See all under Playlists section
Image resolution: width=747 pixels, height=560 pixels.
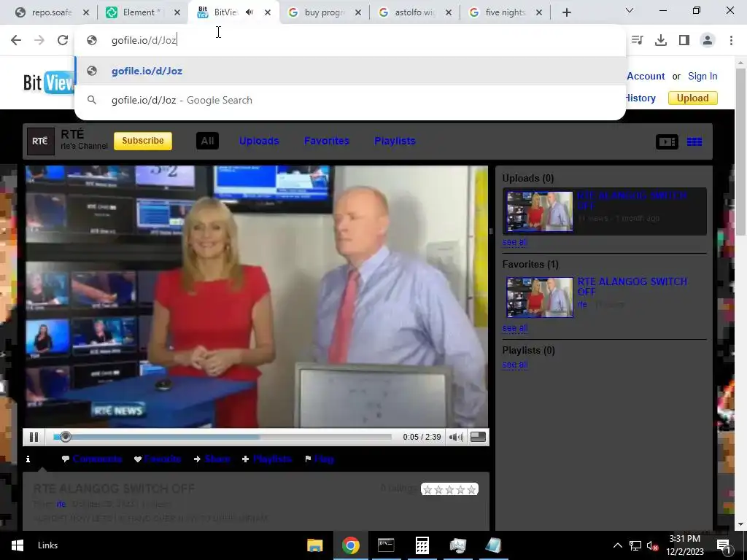point(515,365)
